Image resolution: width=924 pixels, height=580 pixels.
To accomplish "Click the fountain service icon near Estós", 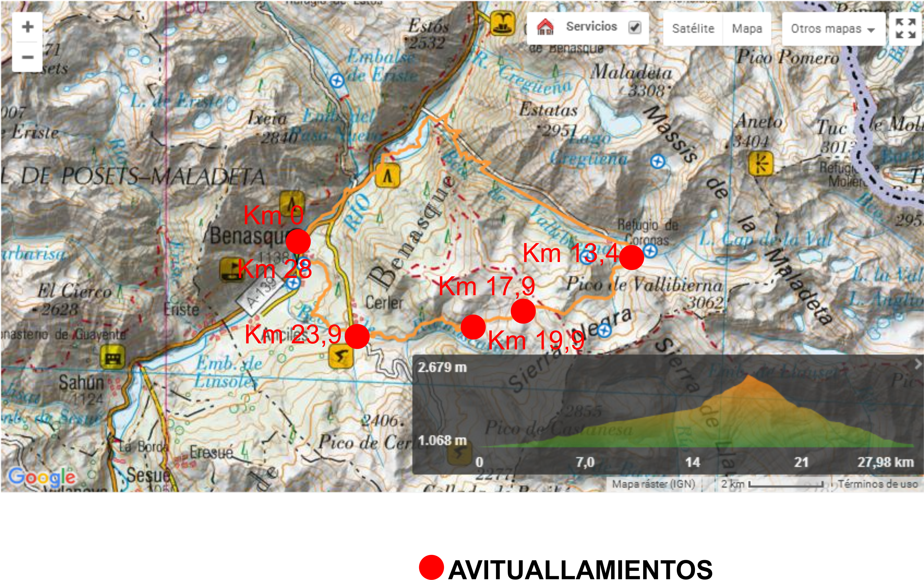I will (503, 24).
